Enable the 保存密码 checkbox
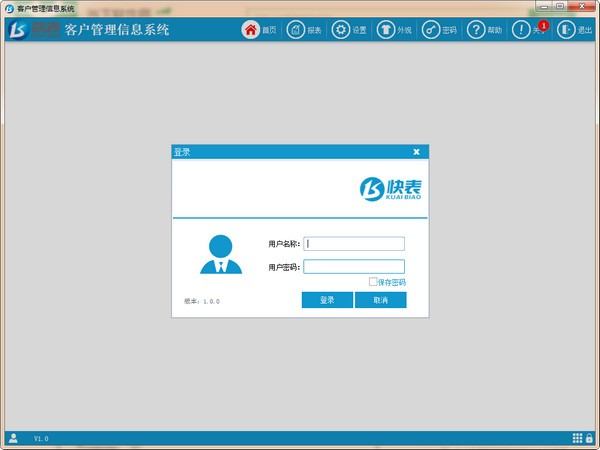Screen dimensions: 600x450 click(x=373, y=282)
